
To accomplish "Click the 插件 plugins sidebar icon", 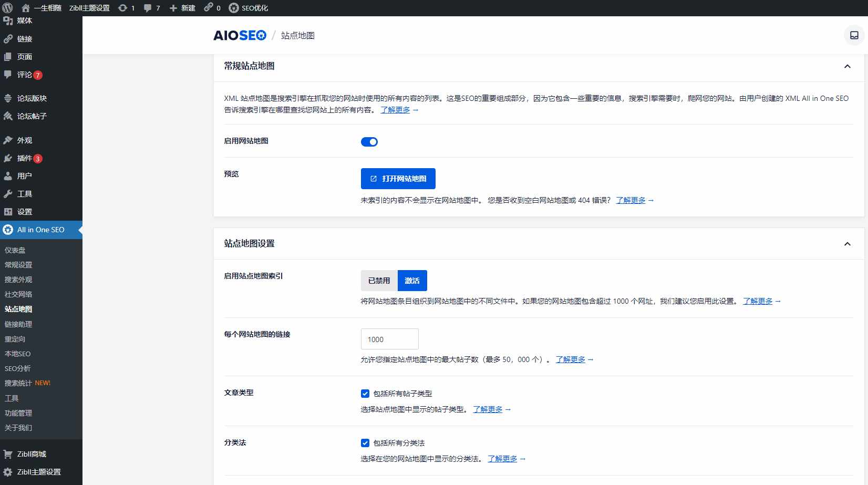I will pos(8,158).
